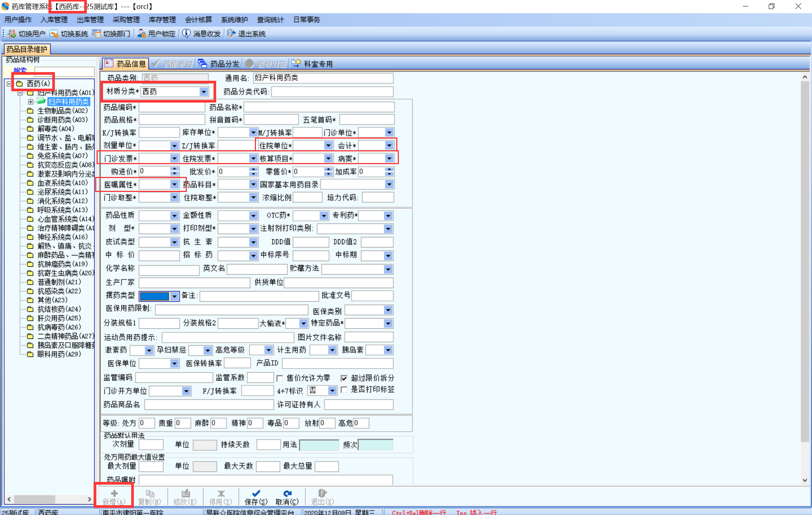The image size is (812, 515).
Task: Click the 新增(A) plus icon
Action: coord(114,494)
